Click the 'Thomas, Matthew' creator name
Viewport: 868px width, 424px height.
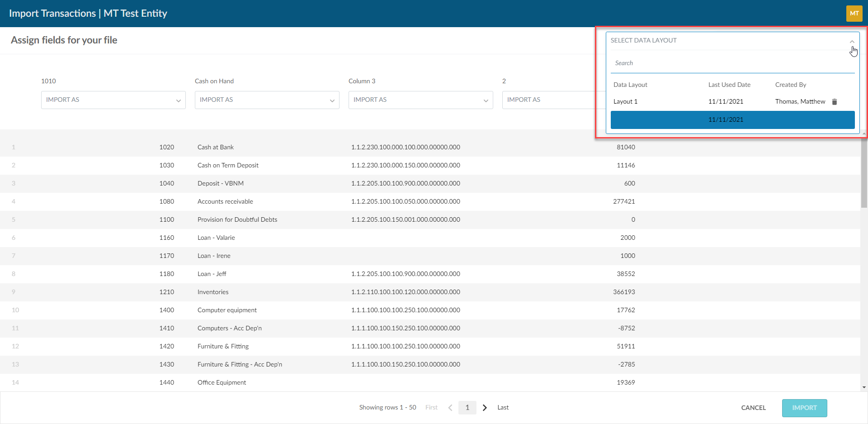pyautogui.click(x=800, y=102)
